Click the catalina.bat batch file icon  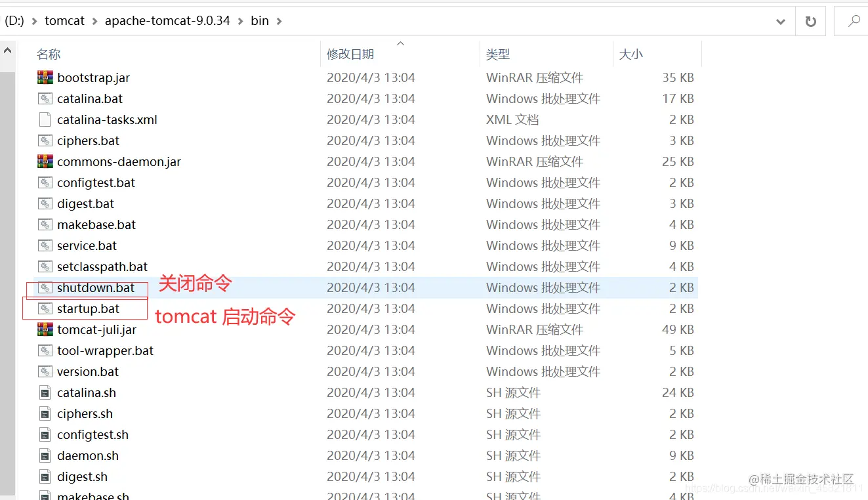pos(45,98)
